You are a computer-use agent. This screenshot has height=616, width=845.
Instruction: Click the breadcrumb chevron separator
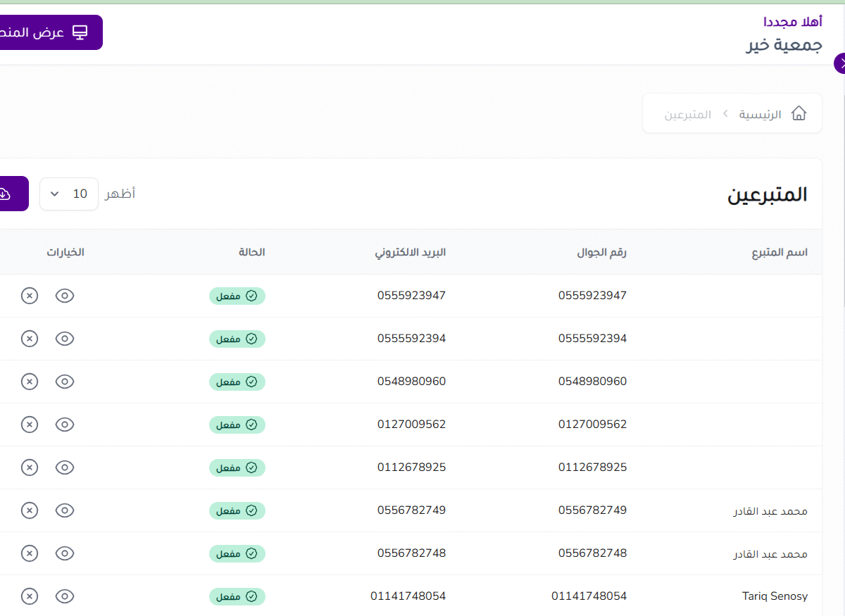pyautogui.click(x=725, y=114)
